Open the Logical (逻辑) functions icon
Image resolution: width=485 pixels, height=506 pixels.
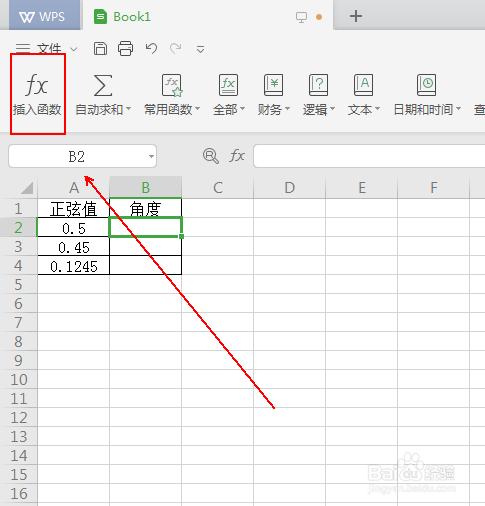pyautogui.click(x=318, y=85)
